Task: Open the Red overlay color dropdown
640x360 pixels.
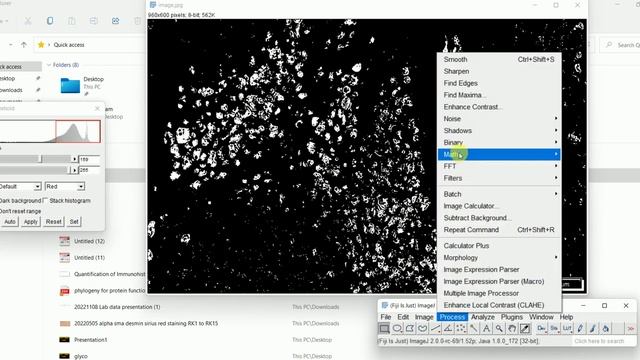Action: [64, 187]
